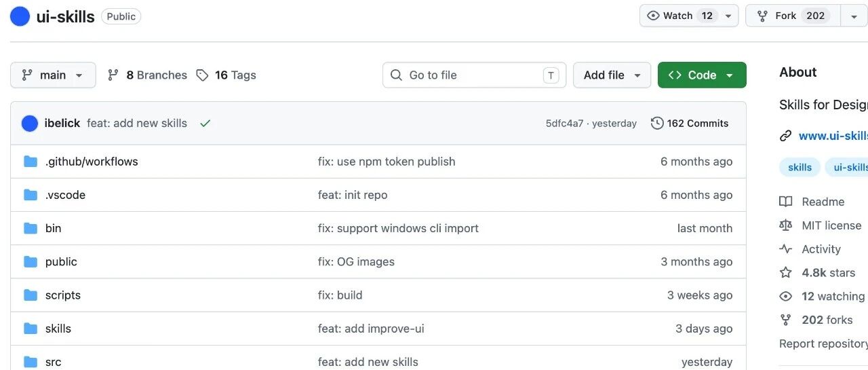
Task: Click the folder icon for .github/workflows
Action: click(x=31, y=162)
